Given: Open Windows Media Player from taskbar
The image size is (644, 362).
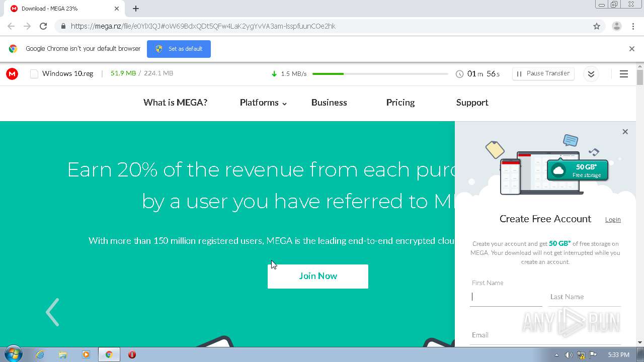Looking at the screenshot, I should pyautogui.click(x=86, y=354).
